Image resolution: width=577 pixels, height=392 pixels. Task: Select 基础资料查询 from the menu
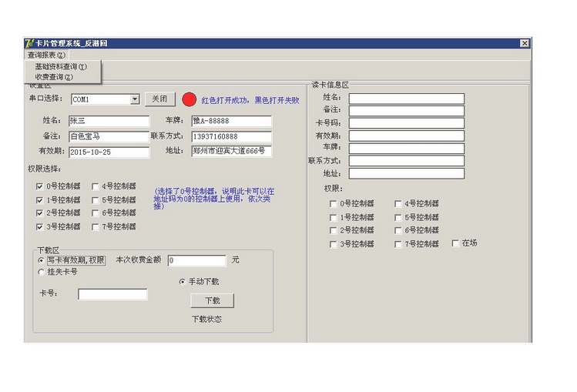pos(60,67)
